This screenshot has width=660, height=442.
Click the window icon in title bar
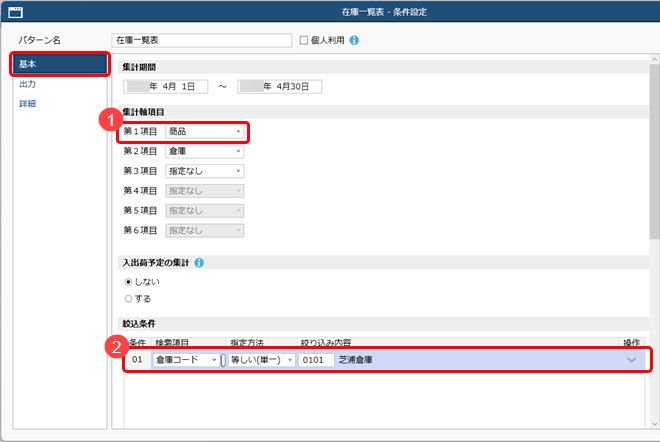tap(16, 12)
